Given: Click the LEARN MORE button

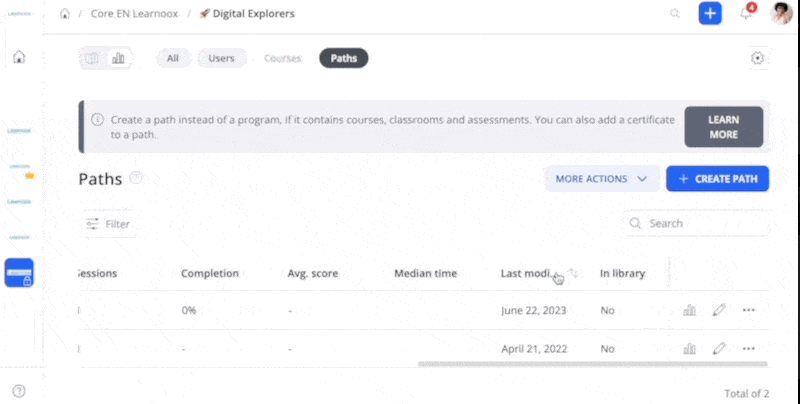Looking at the screenshot, I should tap(723, 127).
